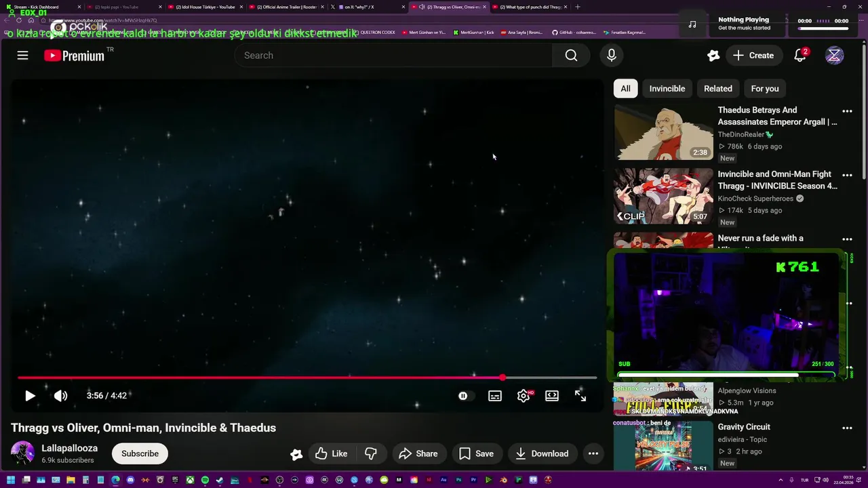Open the Lallapallooza channel avatar
868x488 pixels.
point(22,453)
